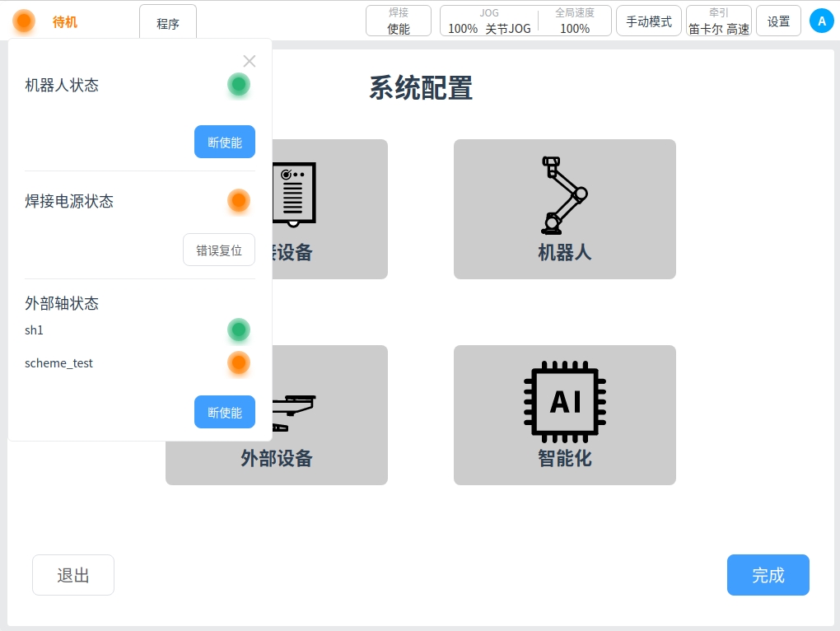
Task: Toggle the 焊接 使能 welding enable button
Action: tap(399, 21)
